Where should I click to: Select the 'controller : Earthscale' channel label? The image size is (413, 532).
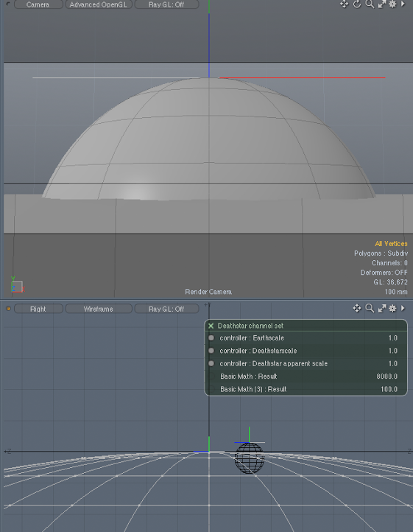coord(252,338)
